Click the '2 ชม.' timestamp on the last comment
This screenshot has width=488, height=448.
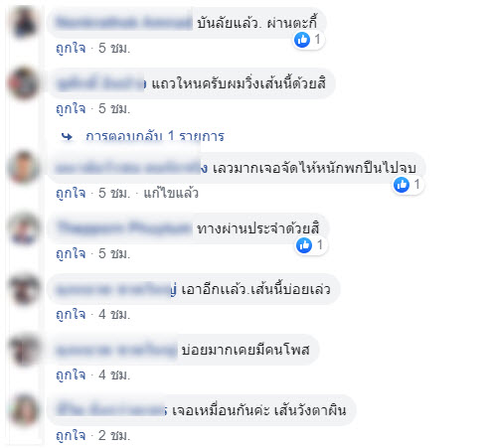click(114, 435)
